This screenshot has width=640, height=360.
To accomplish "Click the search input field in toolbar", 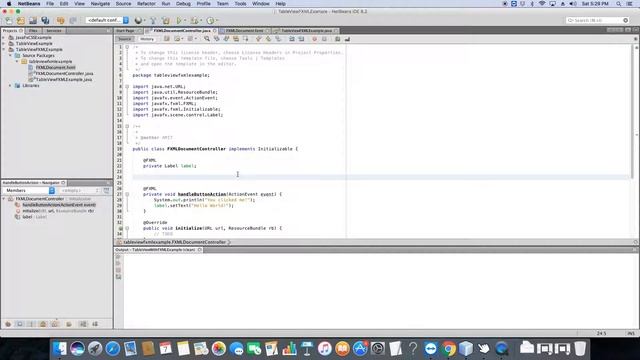I will point(597,20).
